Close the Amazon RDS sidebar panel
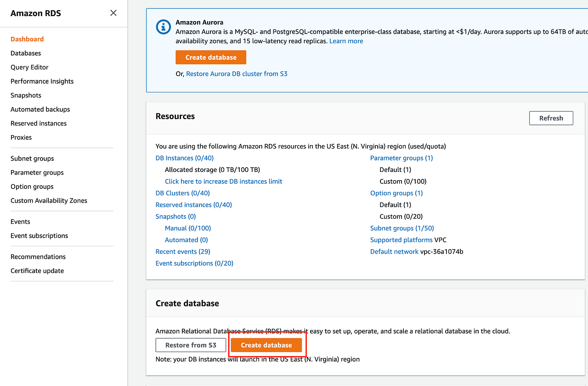The image size is (588, 386). coord(113,13)
